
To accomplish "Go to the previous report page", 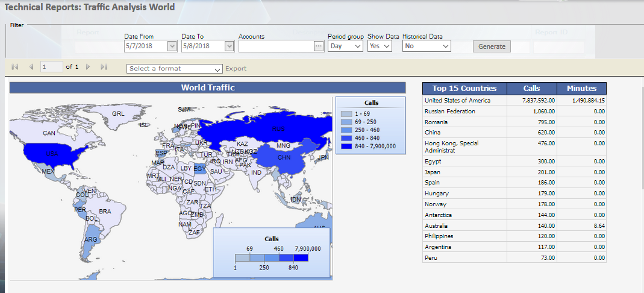I will point(31,67).
